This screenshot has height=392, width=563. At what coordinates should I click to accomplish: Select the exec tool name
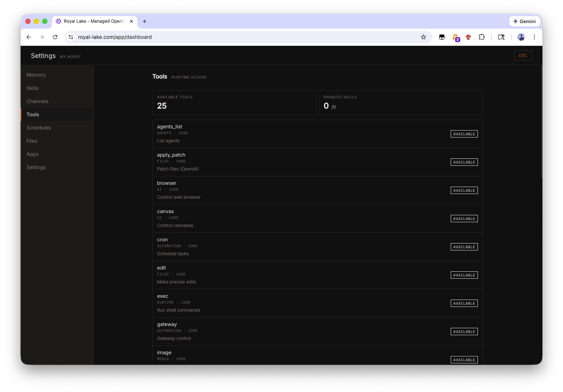[163, 296]
